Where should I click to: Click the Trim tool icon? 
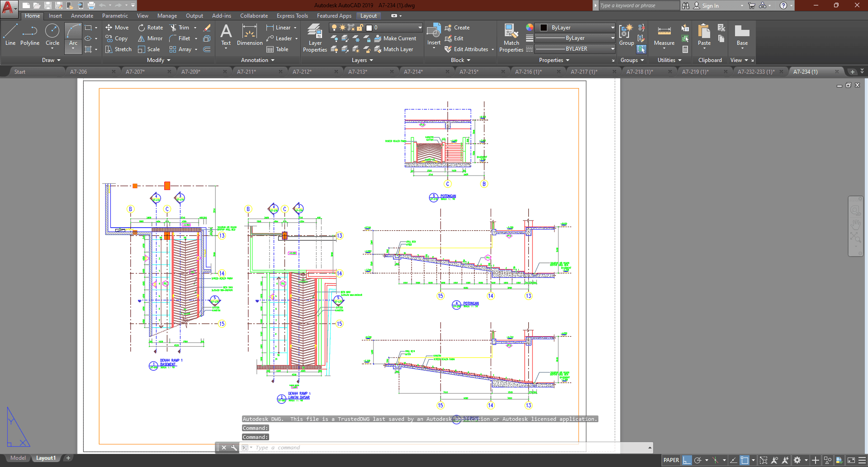click(x=173, y=28)
